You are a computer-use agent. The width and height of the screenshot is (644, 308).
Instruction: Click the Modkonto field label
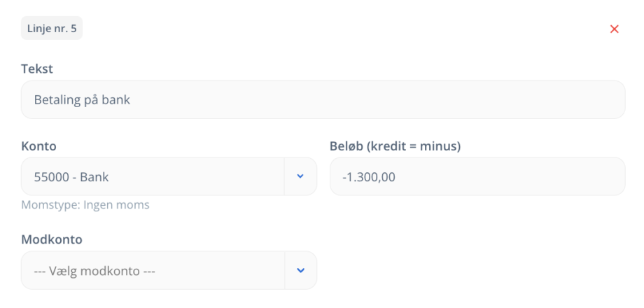pos(52,239)
